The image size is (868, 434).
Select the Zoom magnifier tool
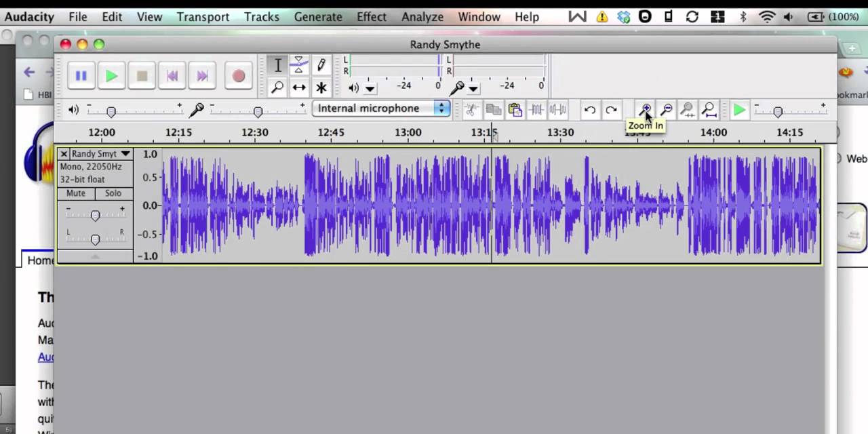277,87
